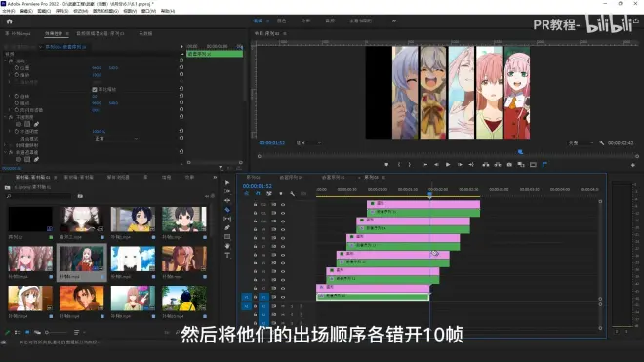The image size is (644, 362).
Task: Reset the position parameter arrow button
Action: coord(181,67)
